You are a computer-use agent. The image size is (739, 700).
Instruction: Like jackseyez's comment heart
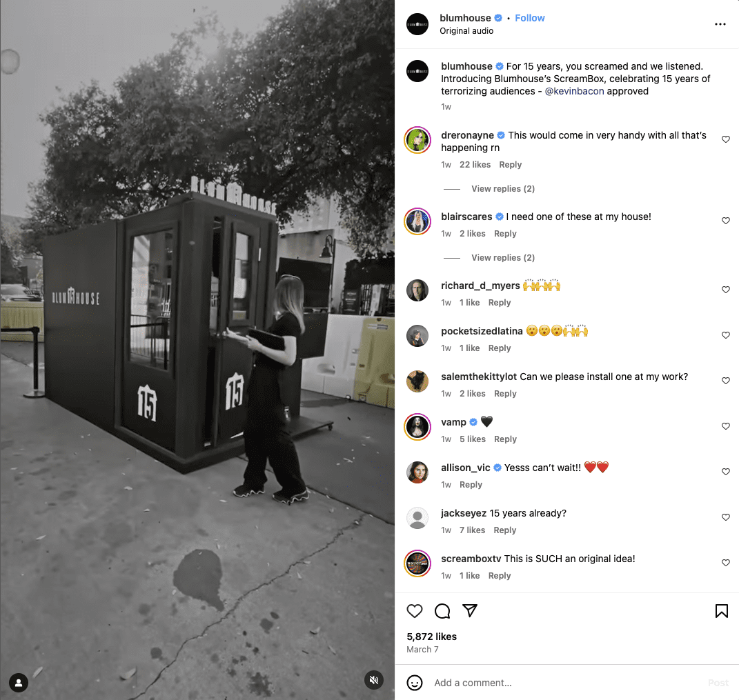point(726,517)
